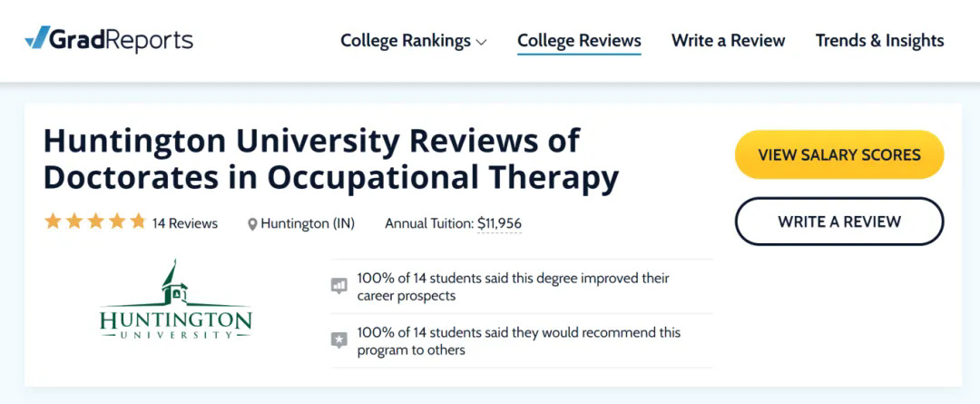This screenshot has width=980, height=404.
Task: Click the Huntington (IN) location text
Action: (x=308, y=223)
